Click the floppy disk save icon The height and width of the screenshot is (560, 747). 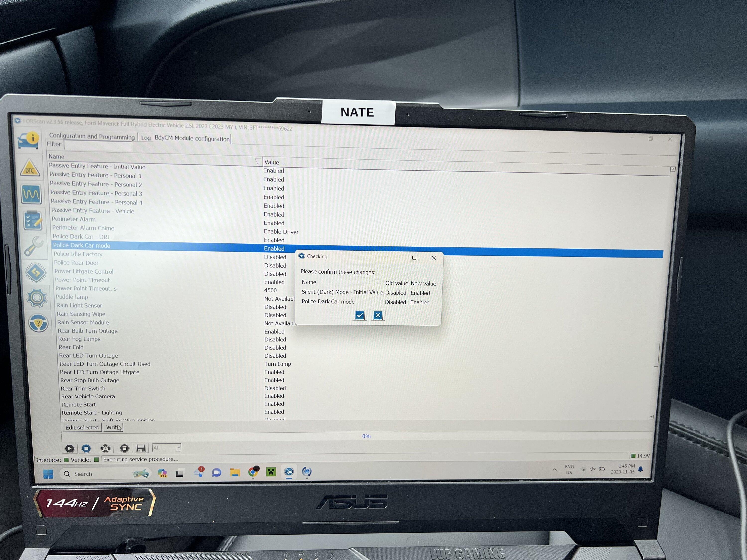click(141, 448)
